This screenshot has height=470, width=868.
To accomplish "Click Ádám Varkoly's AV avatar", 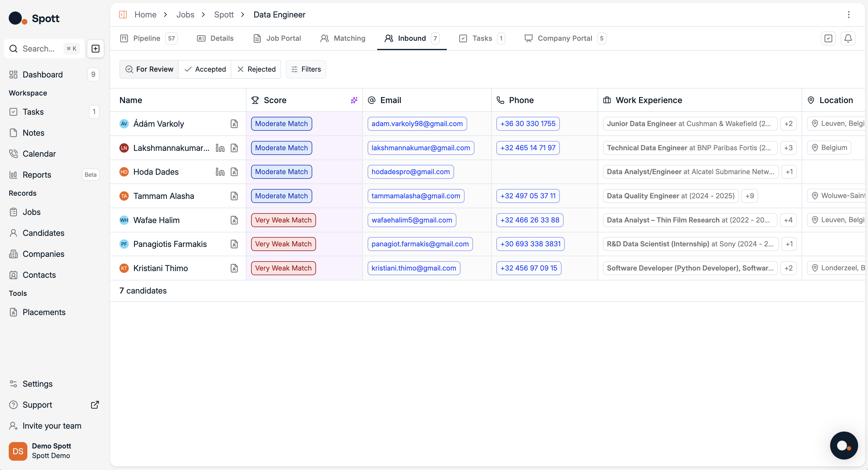I will tap(124, 124).
